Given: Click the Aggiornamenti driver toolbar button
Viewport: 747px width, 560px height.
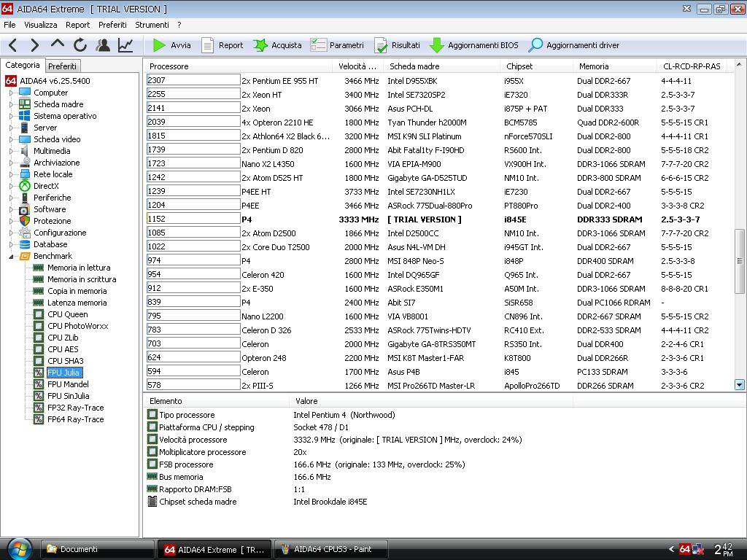Looking at the screenshot, I should [574, 45].
